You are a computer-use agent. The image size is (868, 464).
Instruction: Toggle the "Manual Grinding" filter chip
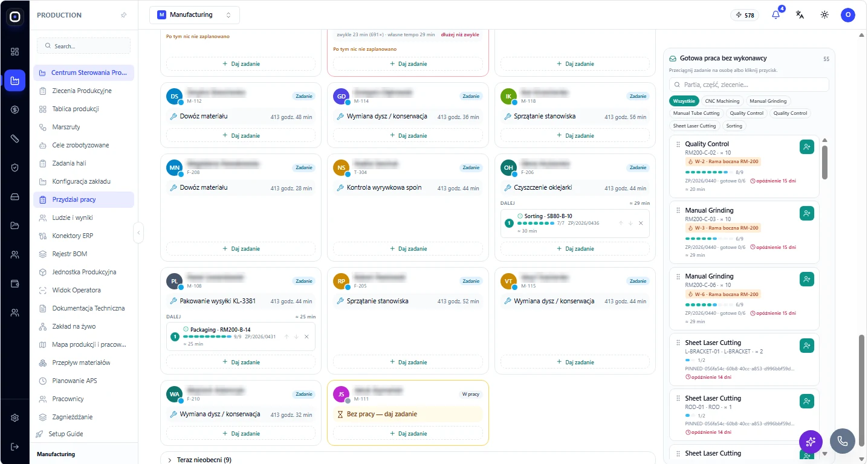tap(768, 101)
